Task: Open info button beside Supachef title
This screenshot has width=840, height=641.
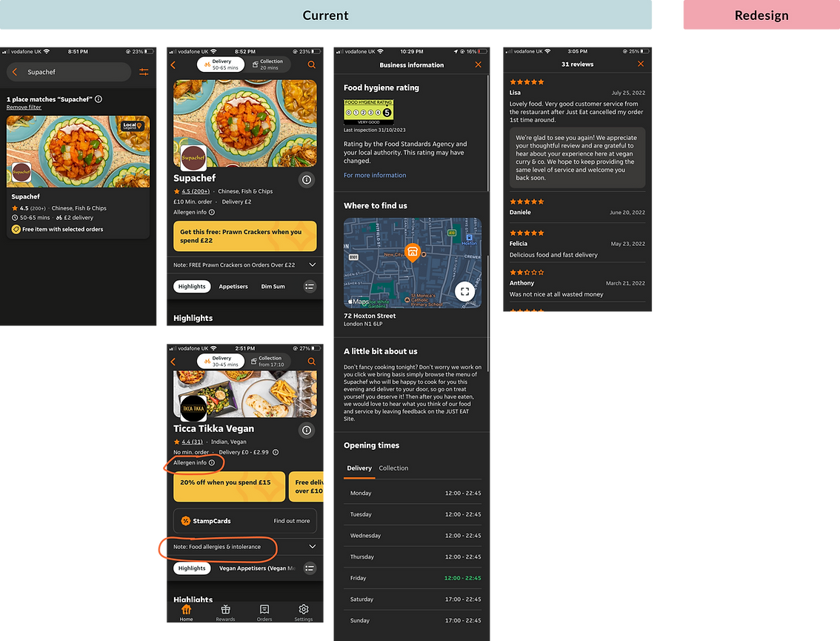Action: tap(307, 180)
